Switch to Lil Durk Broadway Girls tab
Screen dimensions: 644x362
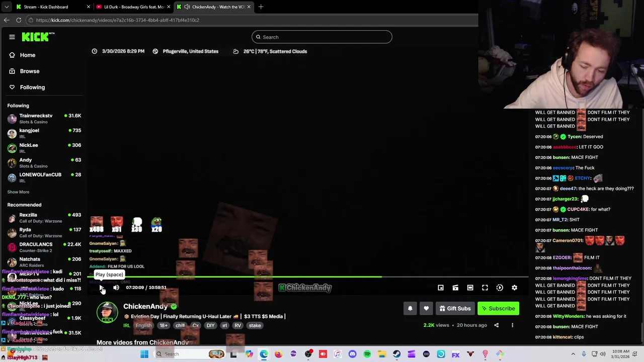coord(134,7)
